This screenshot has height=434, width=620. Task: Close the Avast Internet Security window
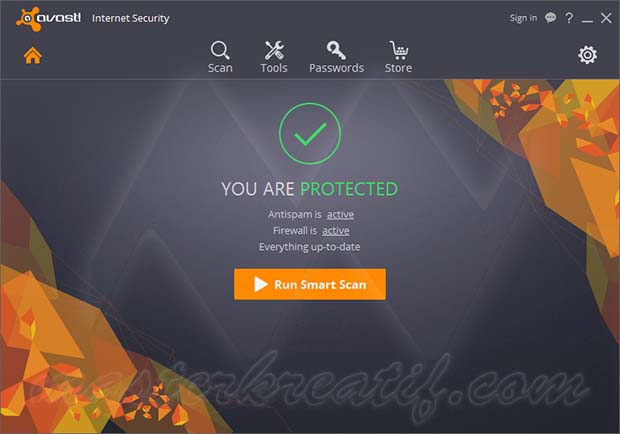point(606,18)
